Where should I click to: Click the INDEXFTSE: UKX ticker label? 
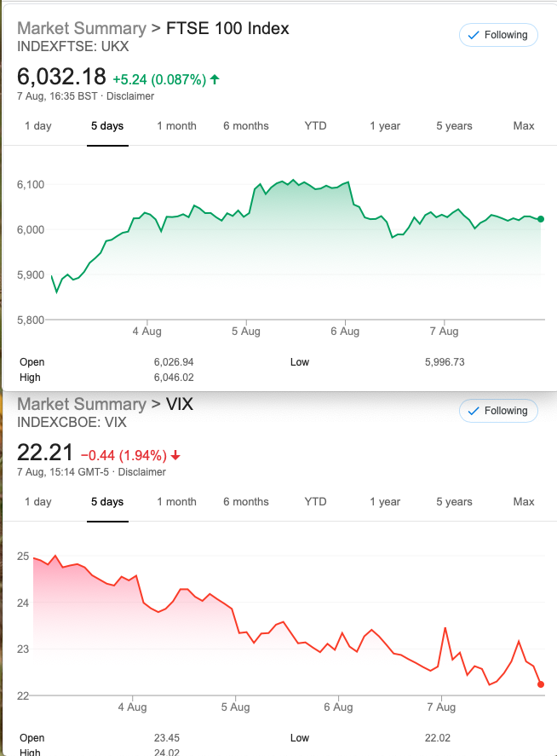(72, 47)
